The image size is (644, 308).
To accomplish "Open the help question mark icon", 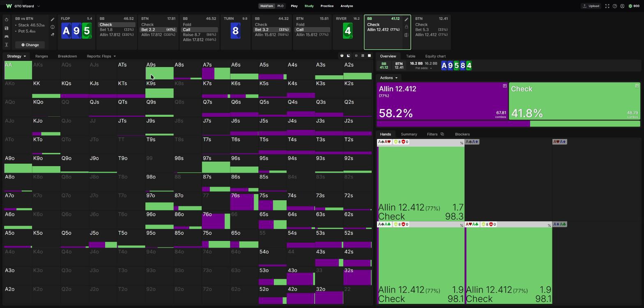I will tap(615, 6).
